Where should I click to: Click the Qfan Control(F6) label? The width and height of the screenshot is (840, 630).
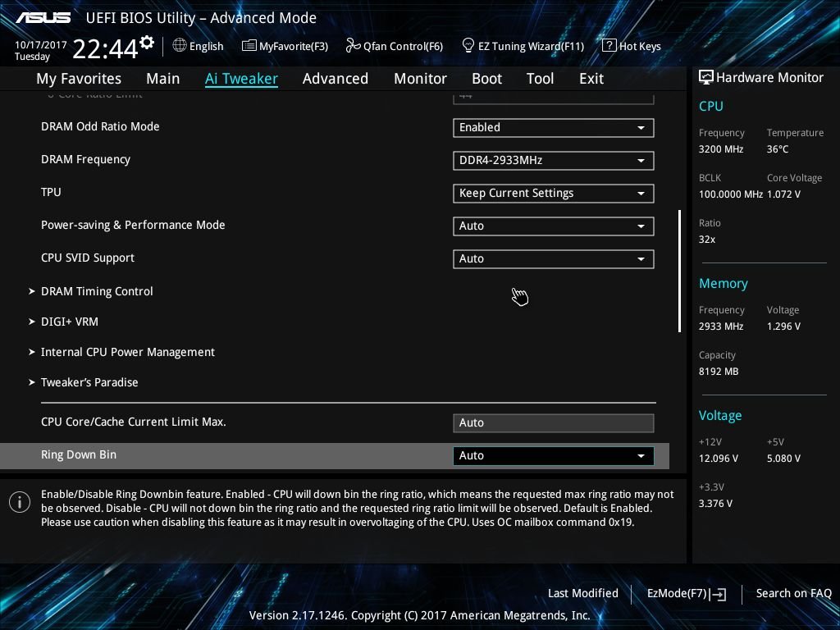click(403, 47)
